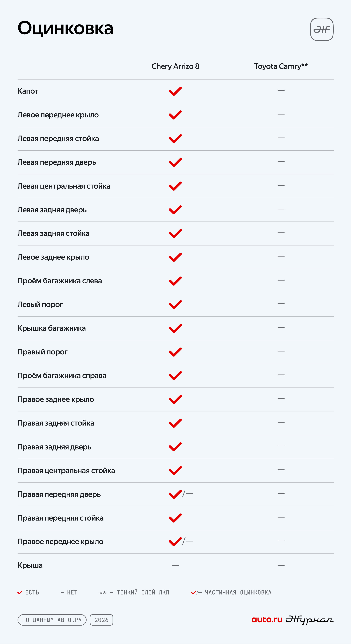The width and height of the screenshot is (351, 644).
Task: Click the Ж logo badge top right
Action: (x=322, y=29)
